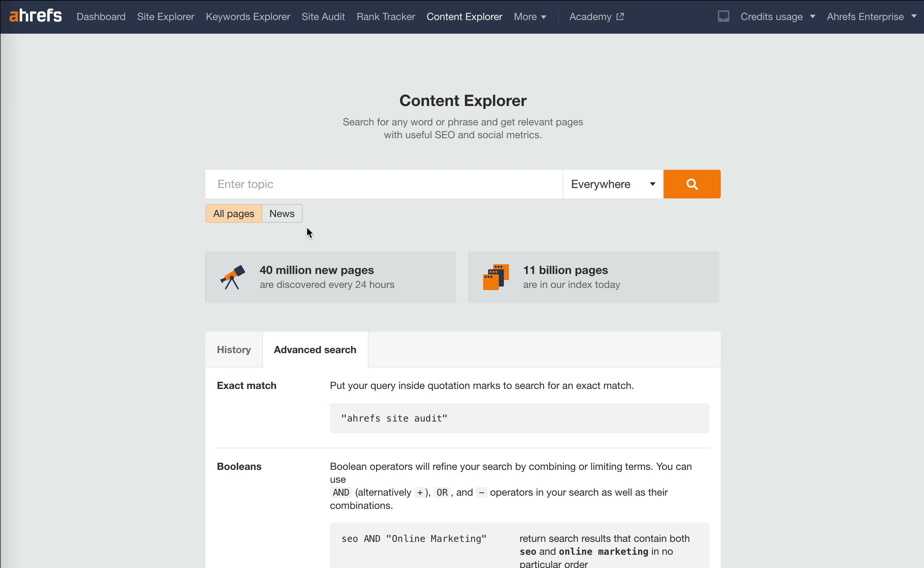Click the OR operator code tag
Image resolution: width=924 pixels, height=568 pixels.
point(442,492)
